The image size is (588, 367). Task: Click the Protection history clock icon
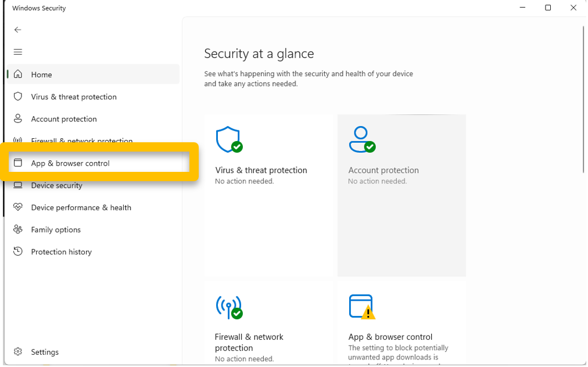tap(18, 251)
